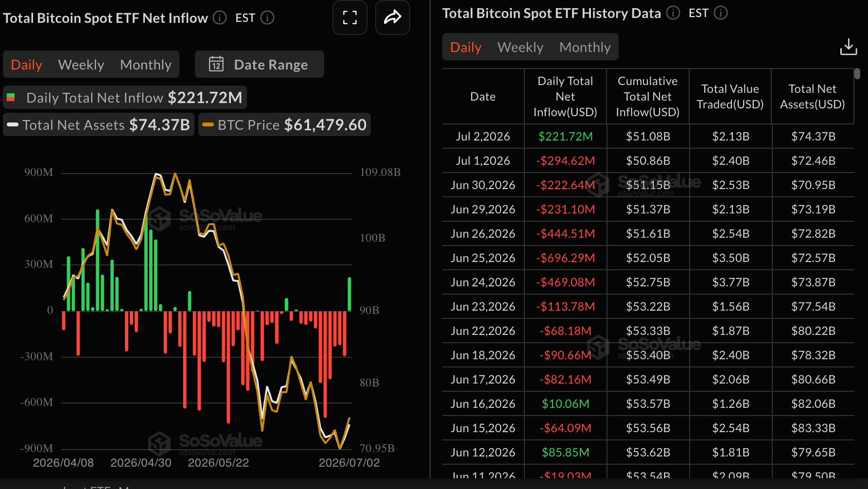This screenshot has height=489, width=868.
Task: Click the -$113.78M inflow value
Action: click(x=565, y=307)
